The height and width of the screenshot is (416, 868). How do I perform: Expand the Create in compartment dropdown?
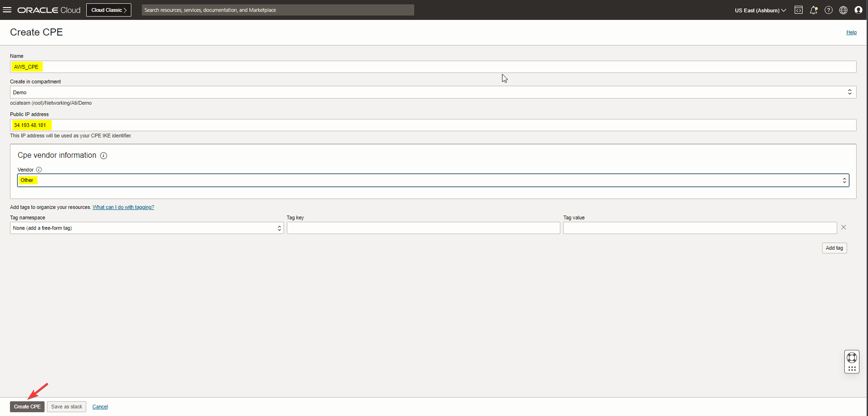[x=433, y=92]
